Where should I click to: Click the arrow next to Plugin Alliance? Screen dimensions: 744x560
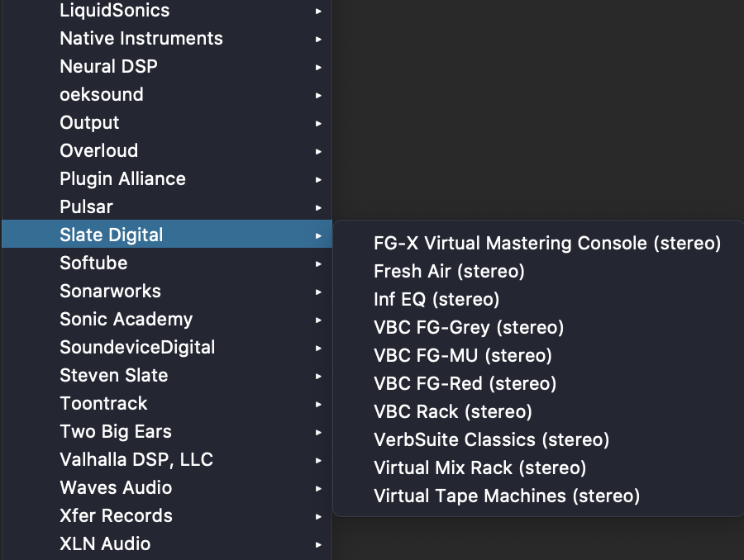(x=318, y=180)
